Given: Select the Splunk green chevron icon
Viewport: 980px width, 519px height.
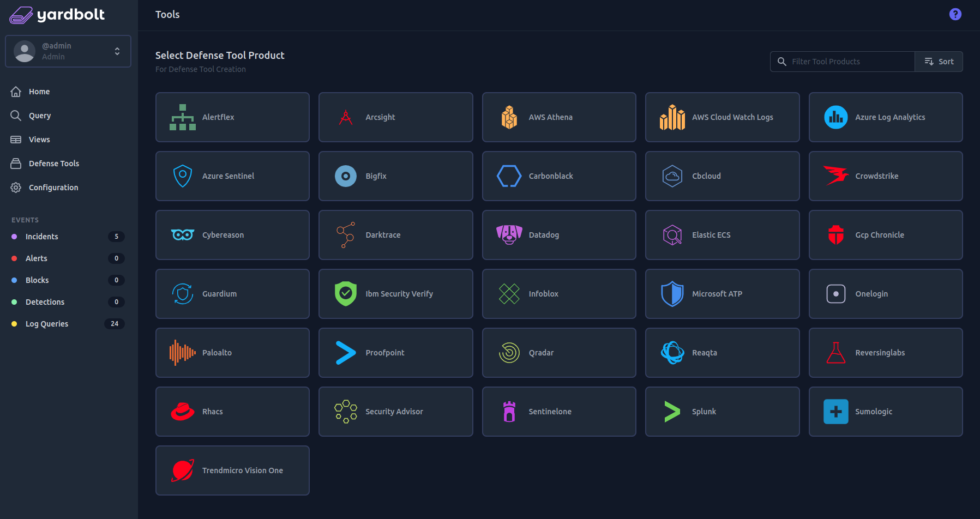Looking at the screenshot, I should click(672, 412).
